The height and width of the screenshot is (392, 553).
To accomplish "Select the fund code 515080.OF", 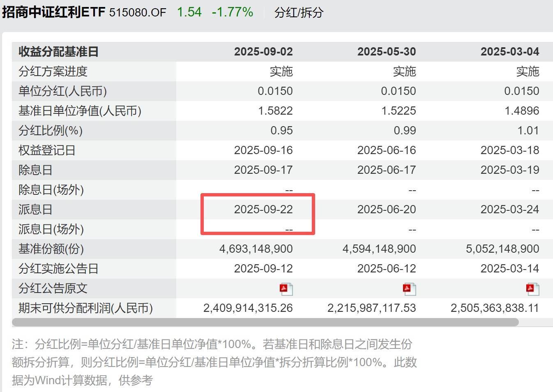I will (x=138, y=12).
